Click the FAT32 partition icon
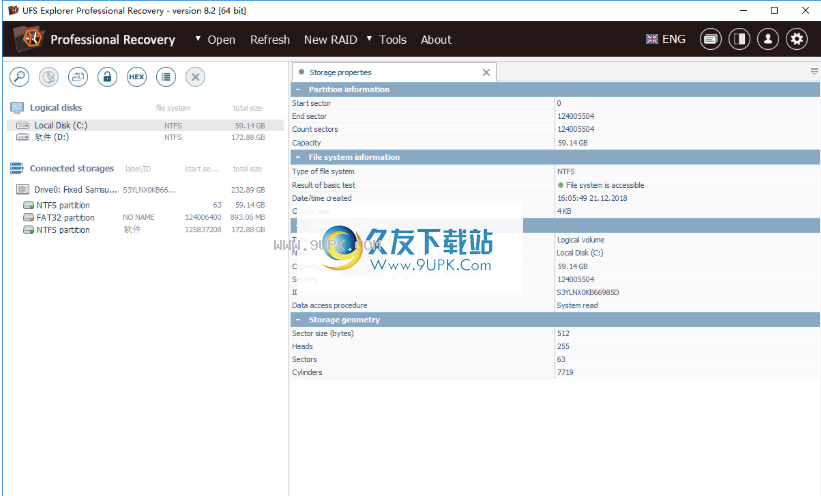The height and width of the screenshot is (496, 821). (28, 217)
